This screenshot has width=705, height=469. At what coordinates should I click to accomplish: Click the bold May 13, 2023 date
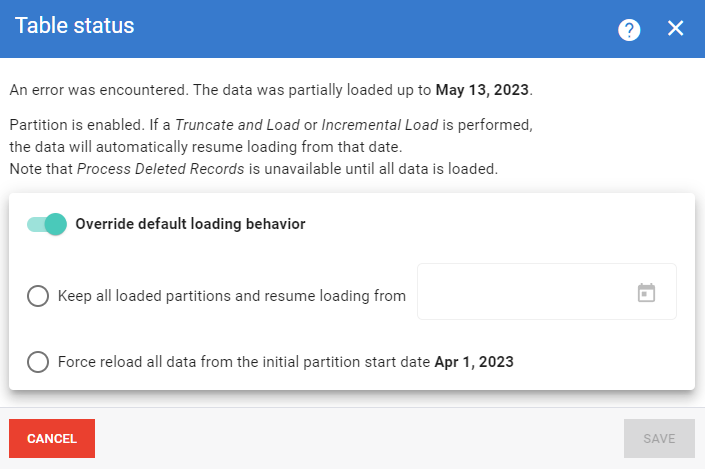point(482,90)
